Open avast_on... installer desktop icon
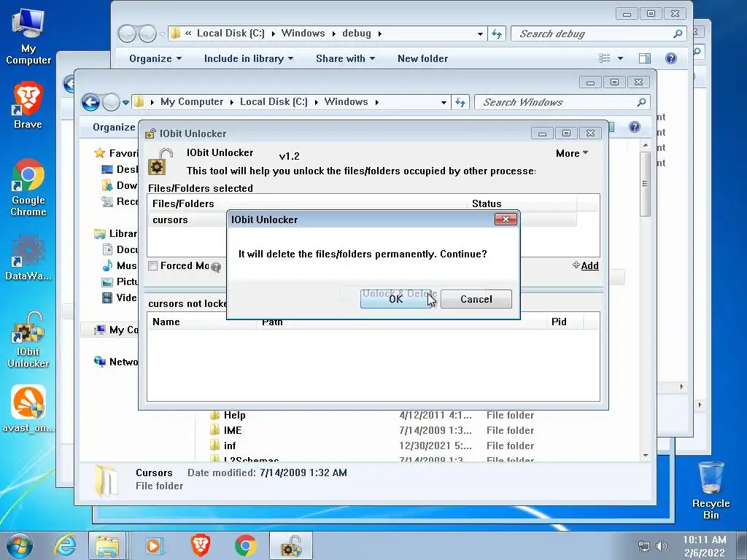Image resolution: width=747 pixels, height=560 pixels. pos(28,408)
